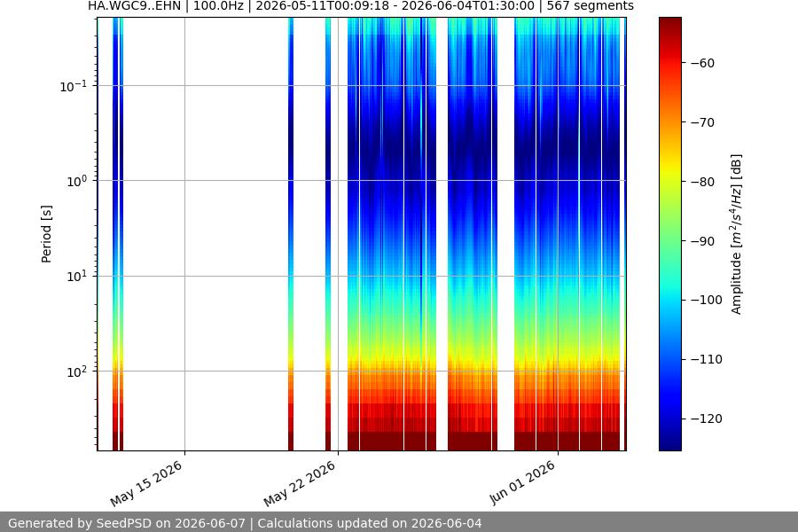Screen dimensions: 798x532
Task: Click the plot title beginning HA.WGC9..EHN
Action: [361, 6]
